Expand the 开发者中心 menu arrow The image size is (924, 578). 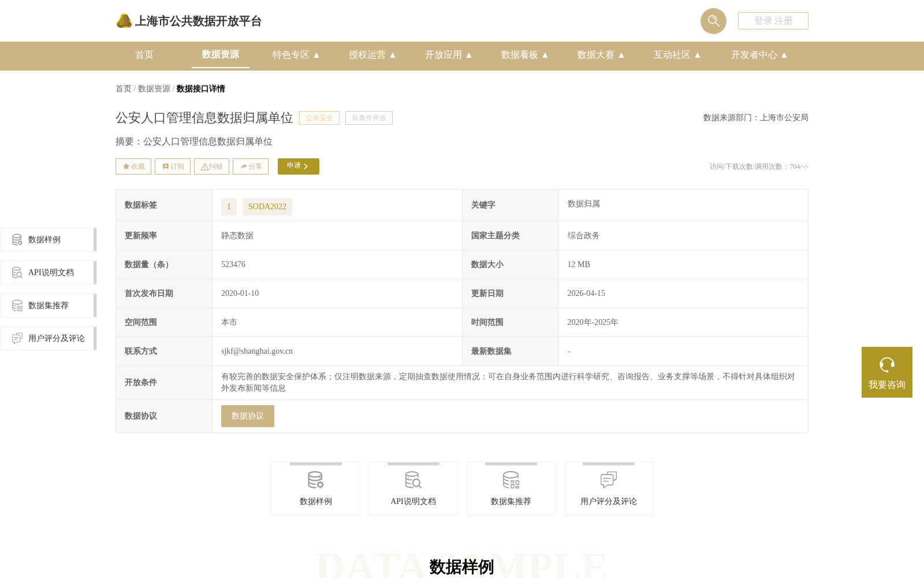coord(784,55)
